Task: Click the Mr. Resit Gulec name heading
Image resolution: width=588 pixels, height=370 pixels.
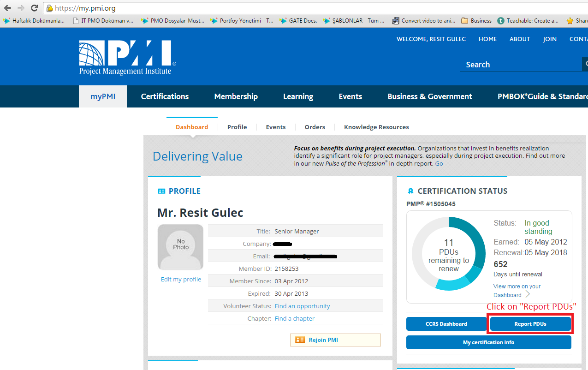Action: 200,213
